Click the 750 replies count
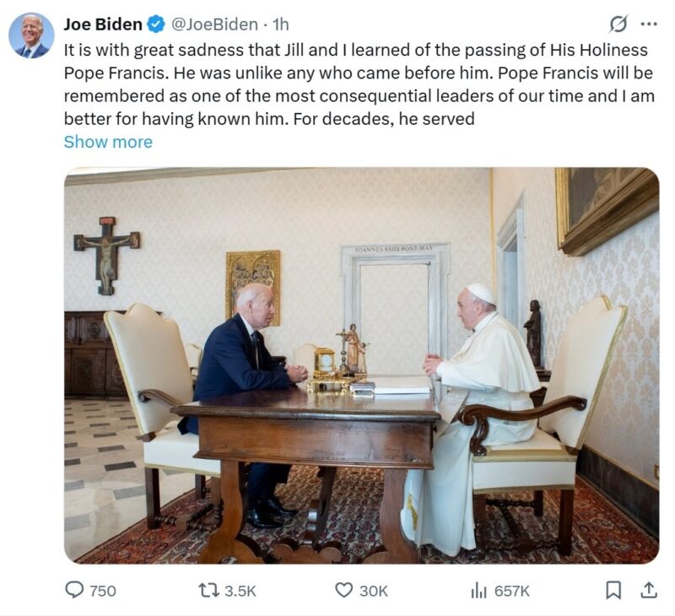 pos(102,591)
